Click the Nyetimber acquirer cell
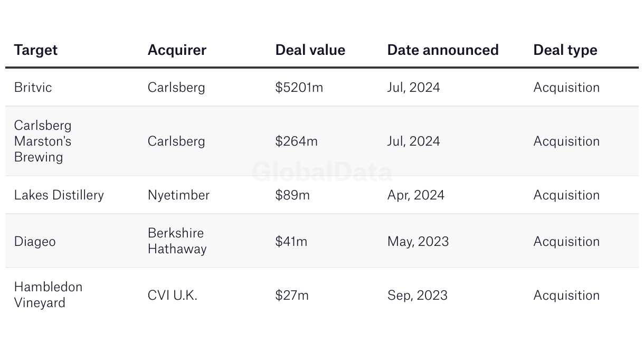644x343 pixels. coord(178,195)
